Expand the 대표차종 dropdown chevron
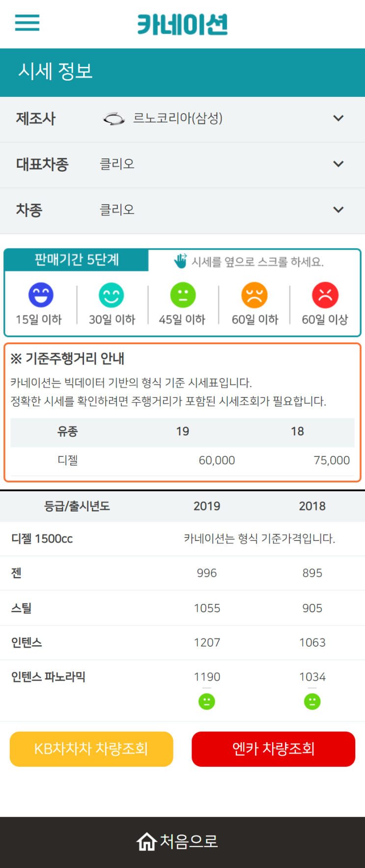 pos(338,164)
